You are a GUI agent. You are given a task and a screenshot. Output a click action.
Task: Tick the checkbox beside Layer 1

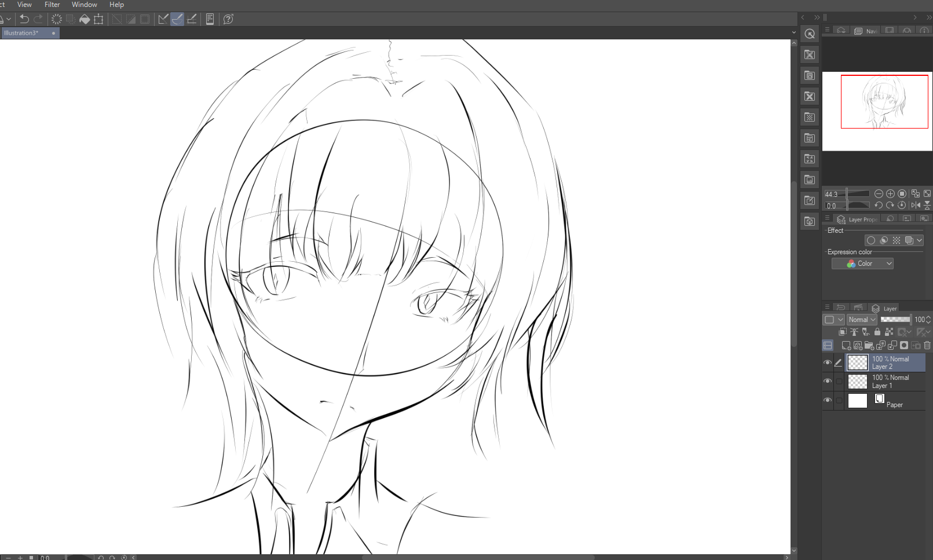(839, 381)
